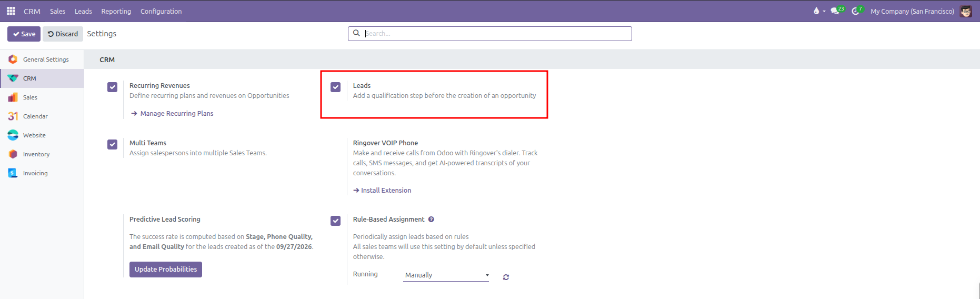Focus the settings search field
Viewport: 980px width, 299px height.
(490, 34)
